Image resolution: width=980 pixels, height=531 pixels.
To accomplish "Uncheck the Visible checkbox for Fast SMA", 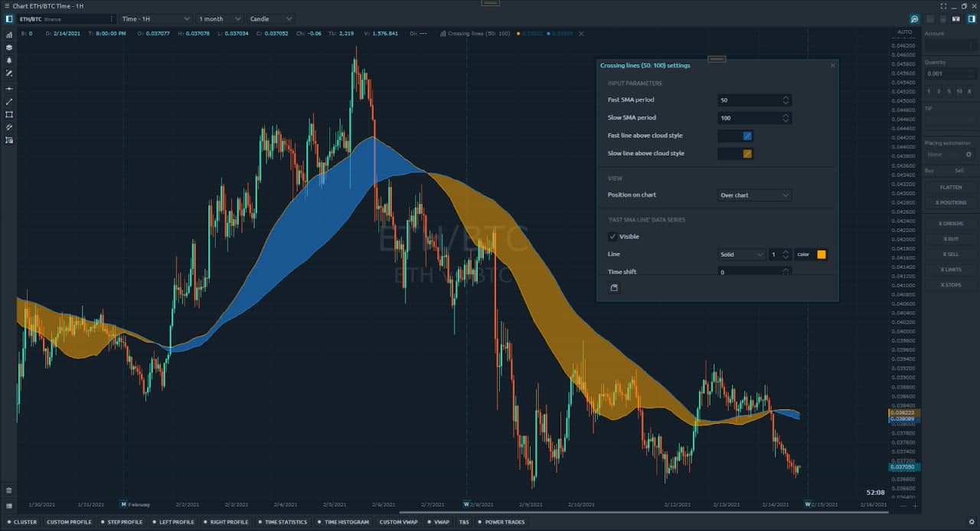I will click(612, 237).
